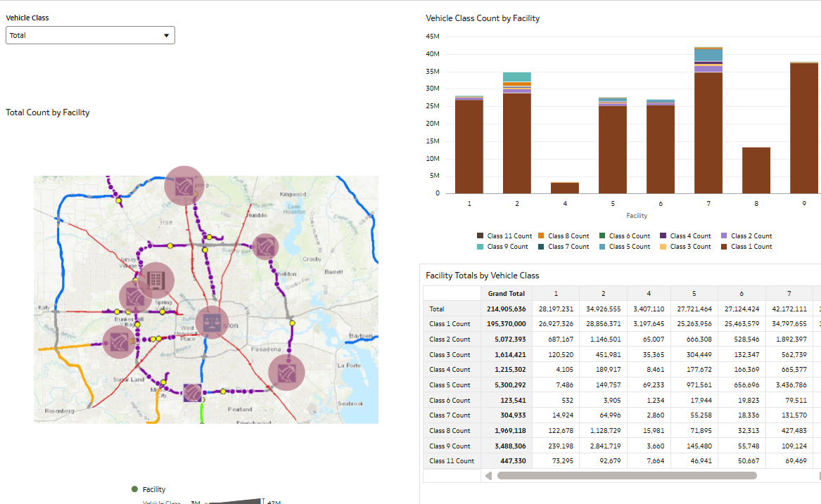Viewport: 821px width, 504px height.
Task: Click the Grand Total column header
Action: pyautogui.click(x=507, y=294)
